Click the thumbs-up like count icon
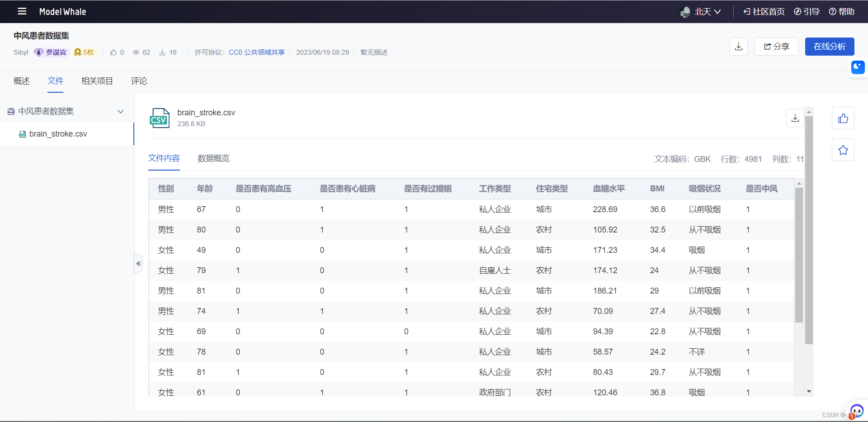This screenshot has height=422, width=868. tap(113, 52)
